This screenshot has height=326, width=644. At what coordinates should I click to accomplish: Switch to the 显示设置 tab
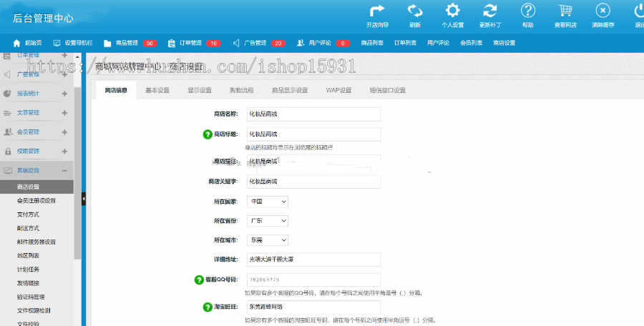coord(200,90)
